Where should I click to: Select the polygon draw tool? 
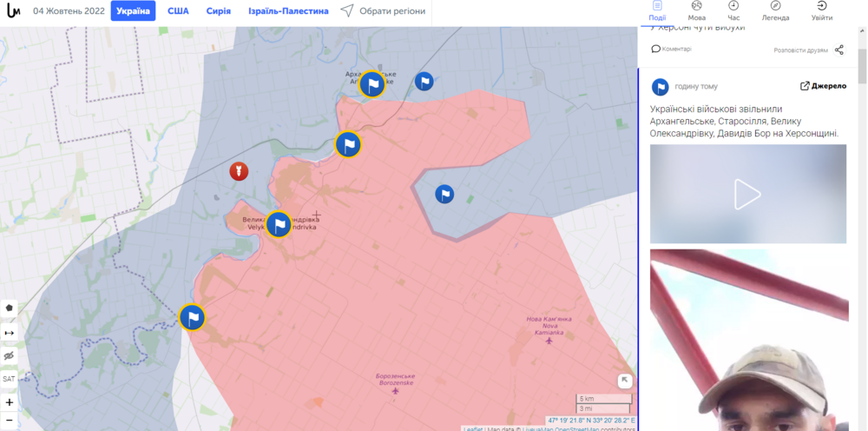point(10,308)
